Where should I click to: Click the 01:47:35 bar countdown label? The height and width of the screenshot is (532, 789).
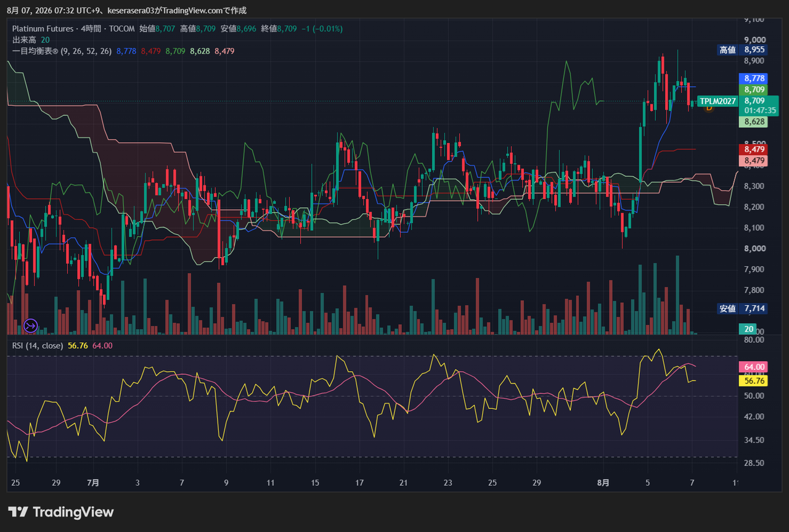[759, 110]
